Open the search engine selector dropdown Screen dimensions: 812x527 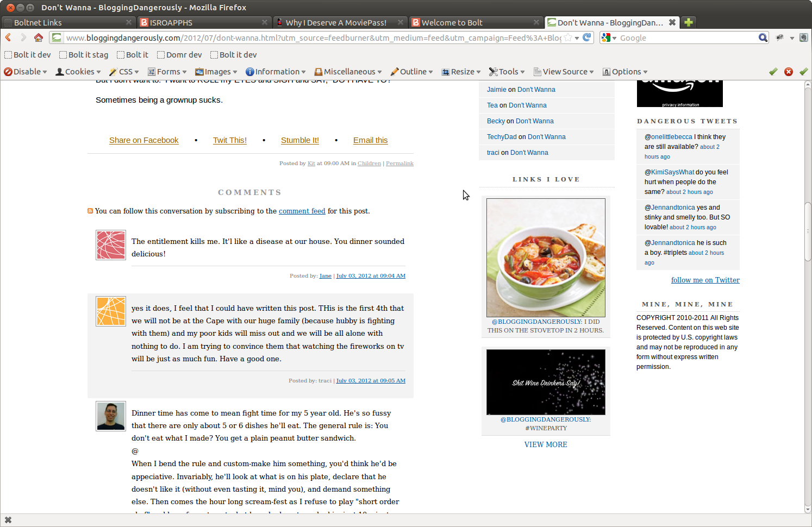(609, 37)
